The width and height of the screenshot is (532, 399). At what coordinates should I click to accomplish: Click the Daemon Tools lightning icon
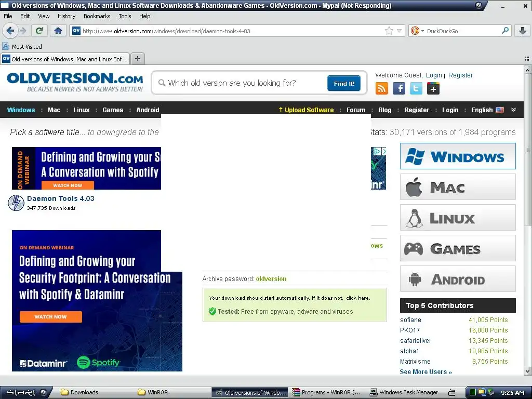tap(16, 203)
